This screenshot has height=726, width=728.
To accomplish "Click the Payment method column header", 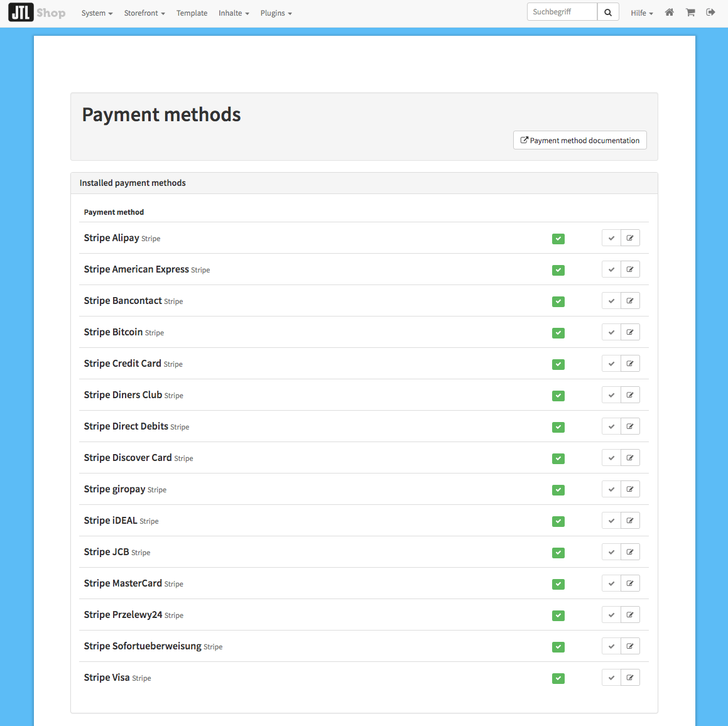I will coord(114,212).
